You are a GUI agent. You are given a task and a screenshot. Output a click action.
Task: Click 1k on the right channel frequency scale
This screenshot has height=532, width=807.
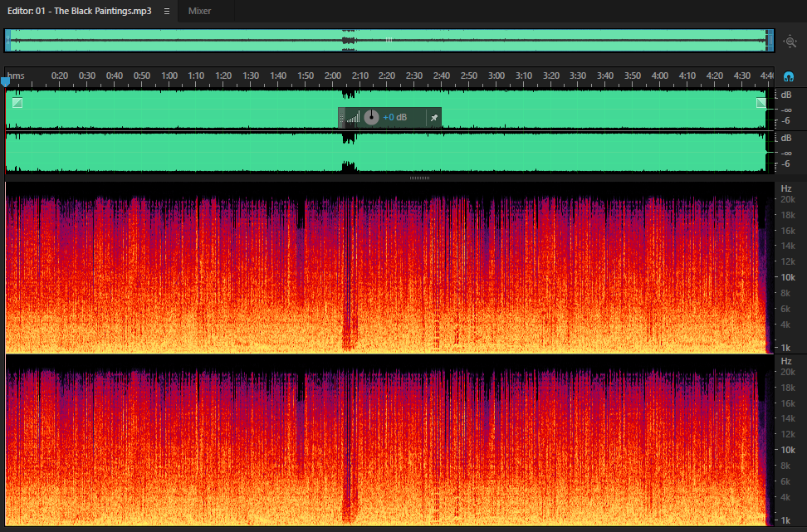(x=785, y=520)
